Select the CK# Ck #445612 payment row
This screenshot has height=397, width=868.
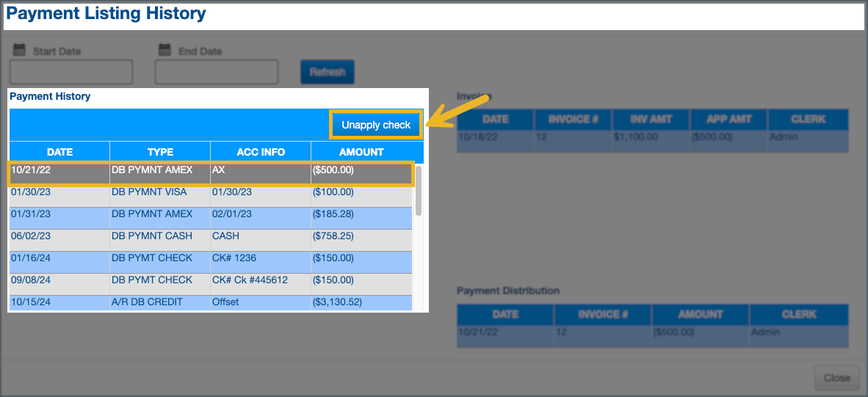coord(211,280)
